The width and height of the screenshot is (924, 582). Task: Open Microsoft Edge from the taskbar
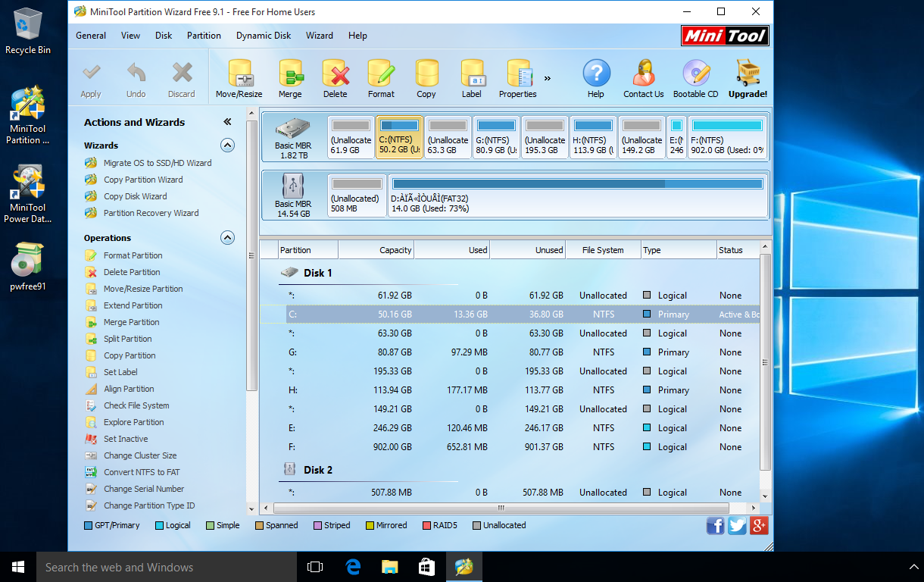352,567
